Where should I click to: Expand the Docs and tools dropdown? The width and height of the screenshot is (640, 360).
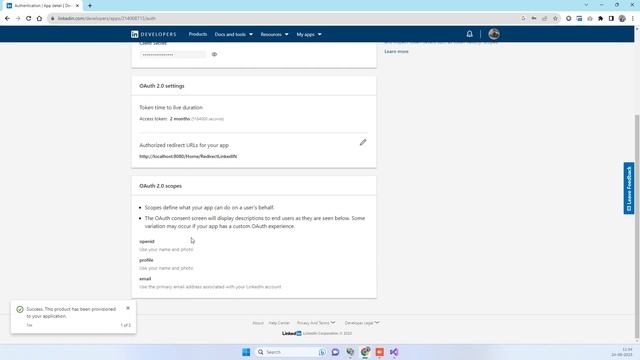pos(233,34)
